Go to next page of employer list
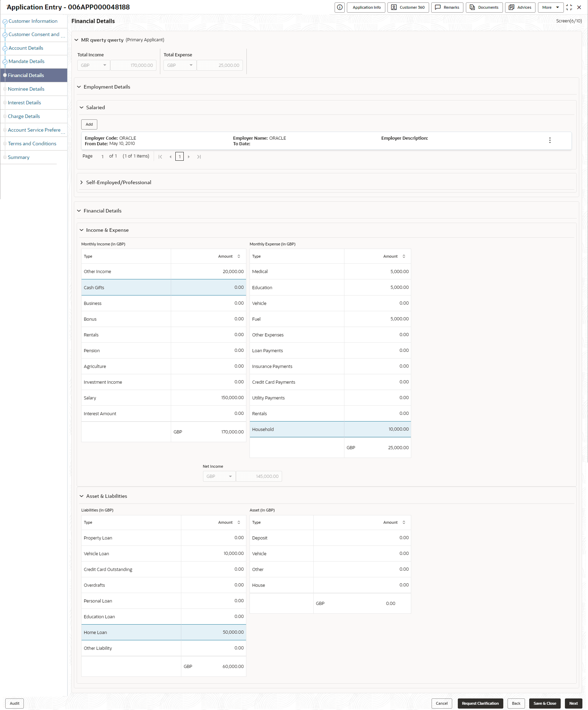This screenshot has width=588, height=710. click(x=189, y=156)
